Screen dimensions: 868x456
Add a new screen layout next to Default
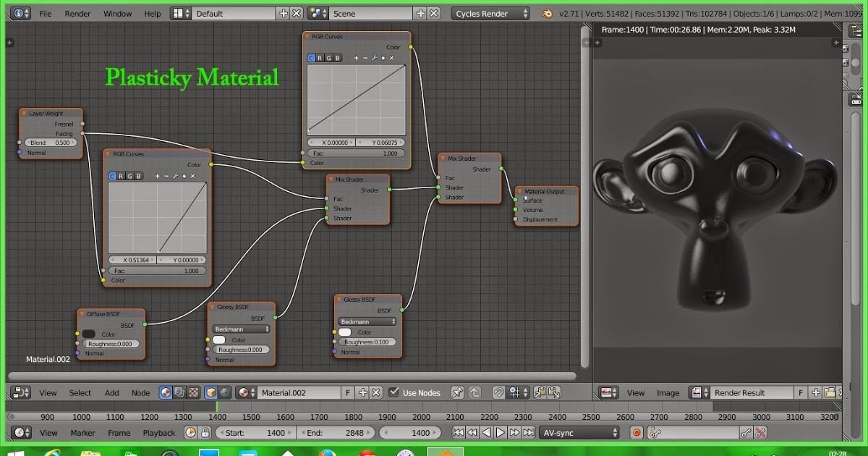(284, 13)
